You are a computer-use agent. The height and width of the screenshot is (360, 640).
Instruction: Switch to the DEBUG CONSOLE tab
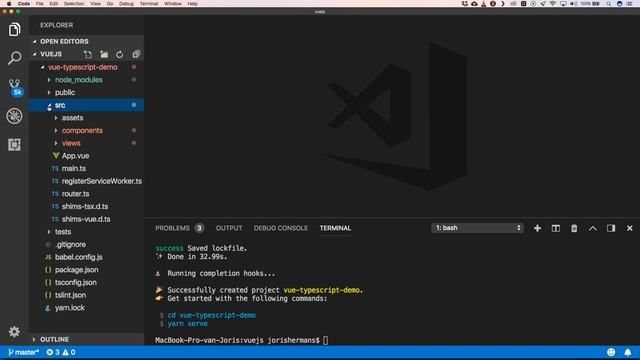[x=281, y=228]
